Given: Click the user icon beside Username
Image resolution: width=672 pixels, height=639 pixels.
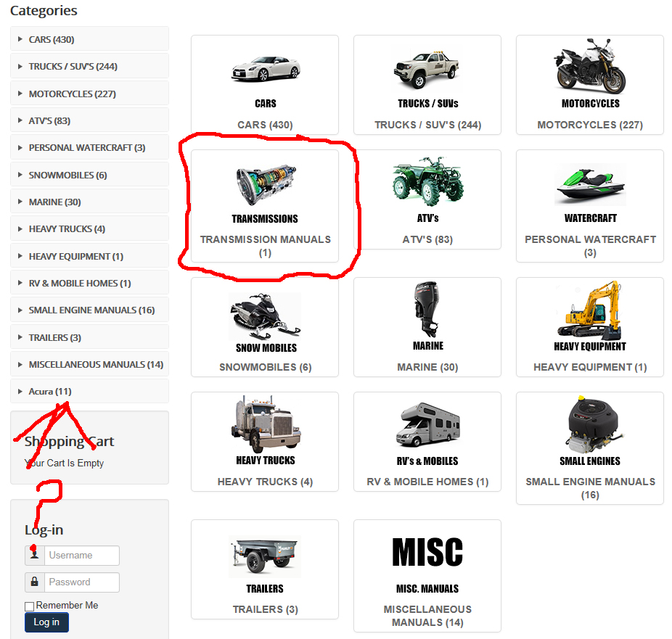Looking at the screenshot, I should pyautogui.click(x=35, y=555).
